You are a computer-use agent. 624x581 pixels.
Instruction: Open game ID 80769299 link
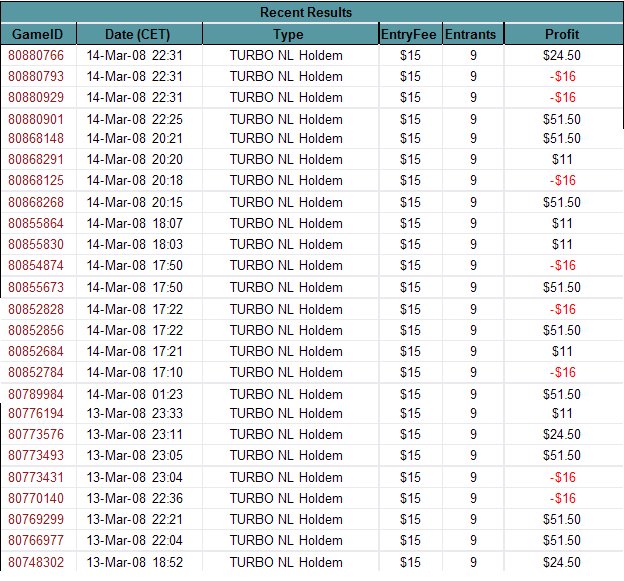36,520
